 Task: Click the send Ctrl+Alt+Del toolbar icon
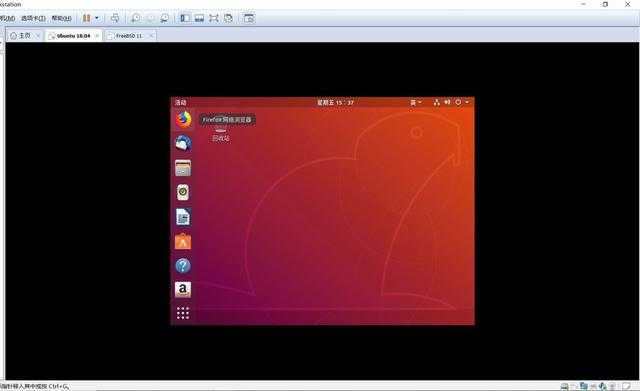(115, 18)
